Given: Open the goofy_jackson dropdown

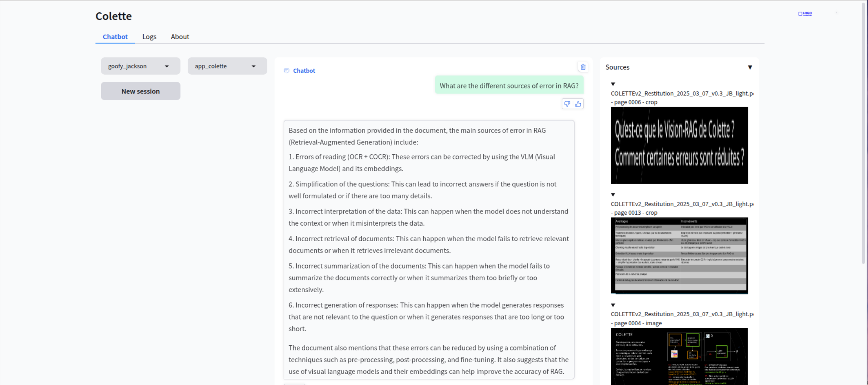Looking at the screenshot, I should point(140,66).
